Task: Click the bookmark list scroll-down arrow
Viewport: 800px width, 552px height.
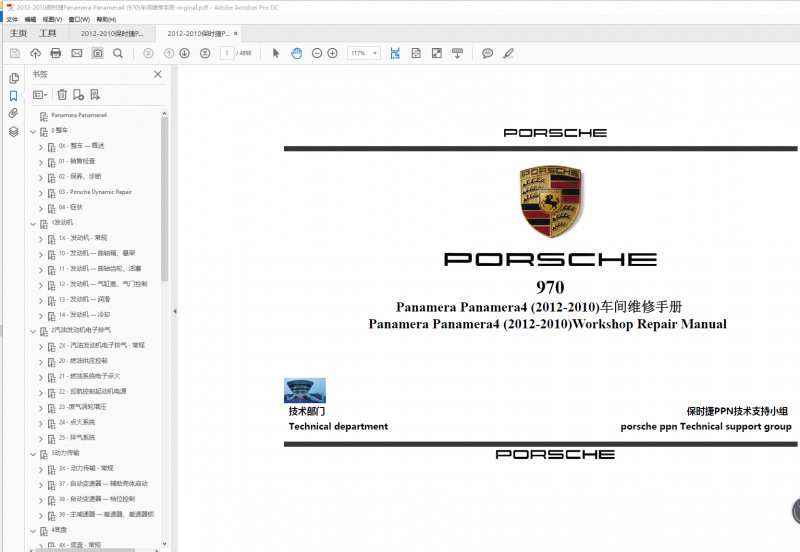Action: 164,544
